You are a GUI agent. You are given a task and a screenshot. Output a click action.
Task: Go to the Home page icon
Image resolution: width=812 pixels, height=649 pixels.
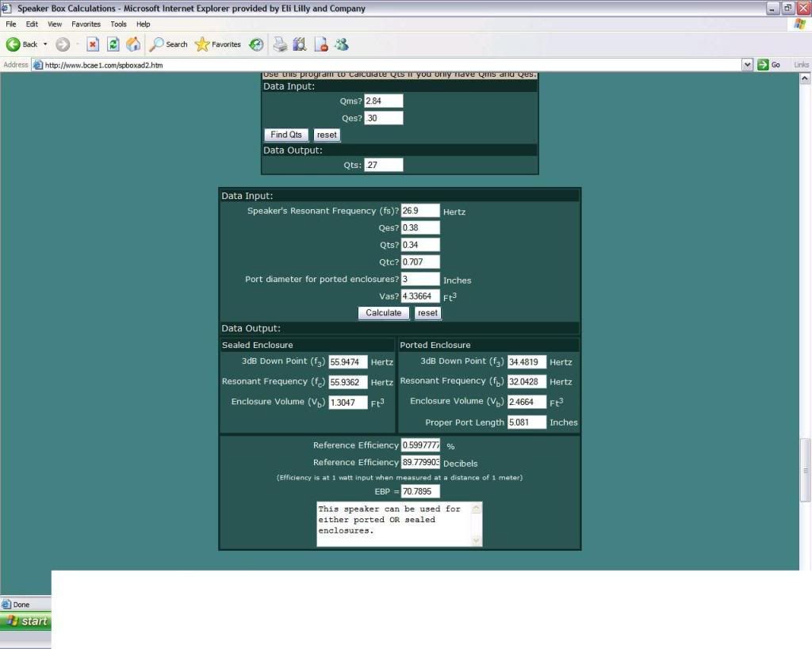click(x=133, y=44)
